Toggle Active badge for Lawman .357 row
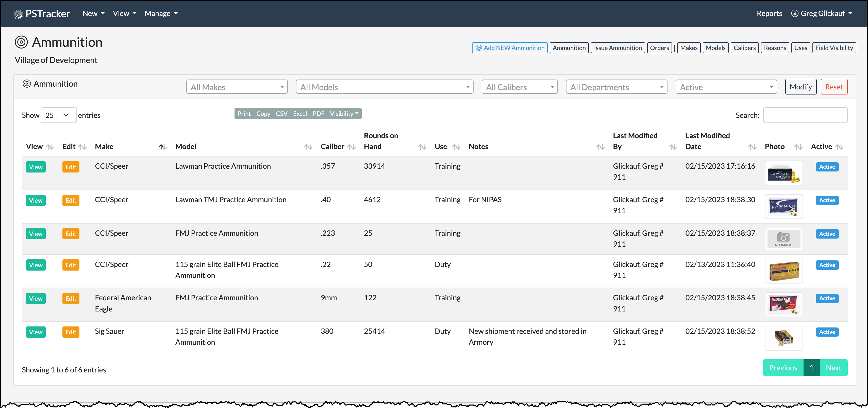This screenshot has height=408, width=868. point(827,167)
